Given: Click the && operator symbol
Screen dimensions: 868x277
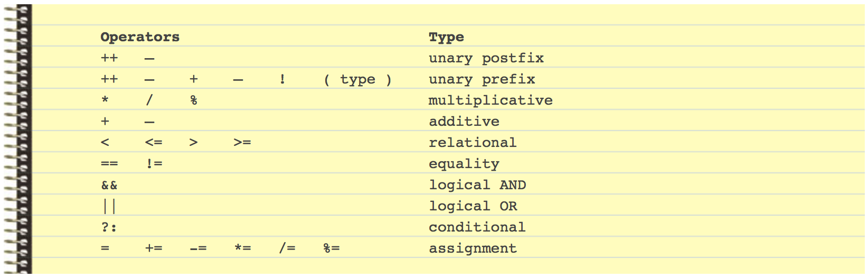Looking at the screenshot, I should point(109,185).
